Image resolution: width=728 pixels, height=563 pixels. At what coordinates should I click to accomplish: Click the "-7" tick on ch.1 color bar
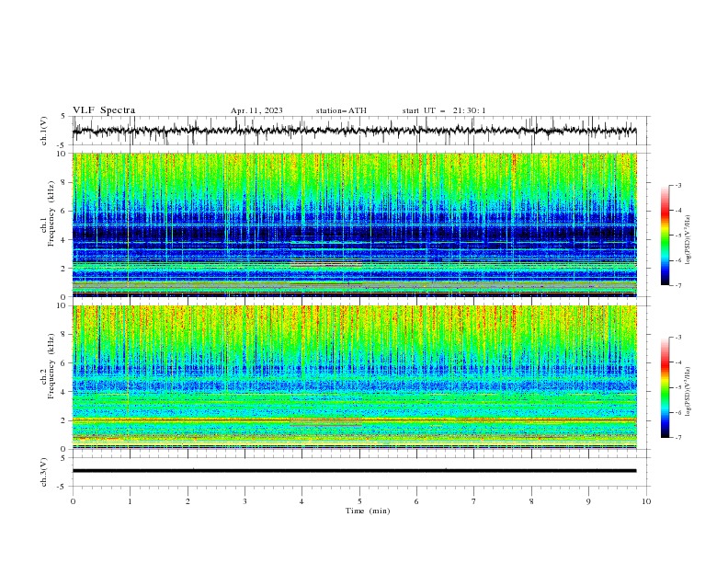click(x=678, y=285)
